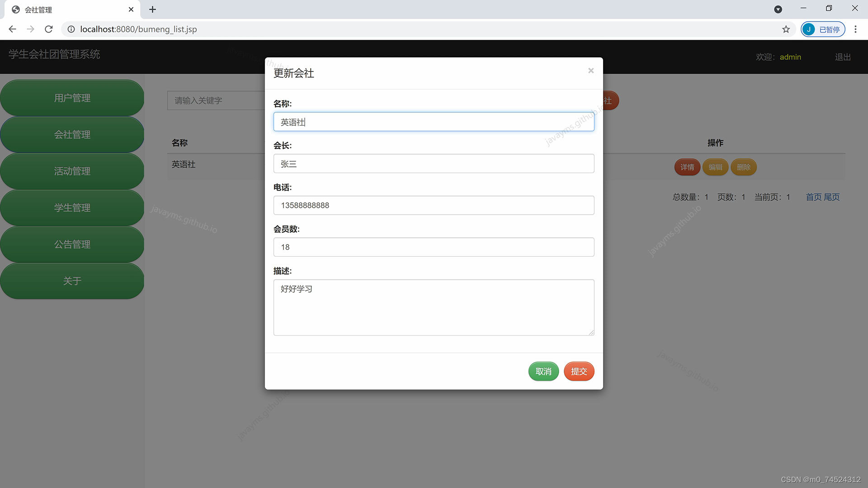Go to 尾页 in the pagination
Viewport: 868px width, 488px height.
[x=831, y=197]
